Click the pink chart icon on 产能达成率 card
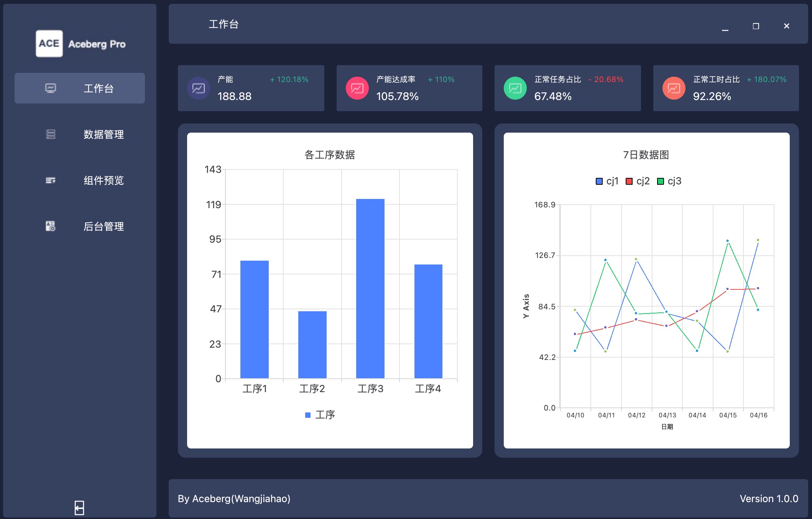Viewport: 812px width, 519px height. tap(357, 89)
